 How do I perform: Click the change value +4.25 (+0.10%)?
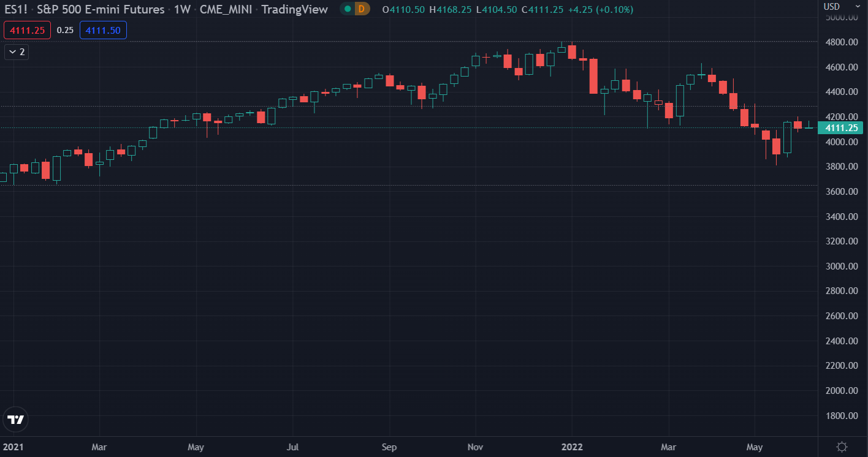600,9
